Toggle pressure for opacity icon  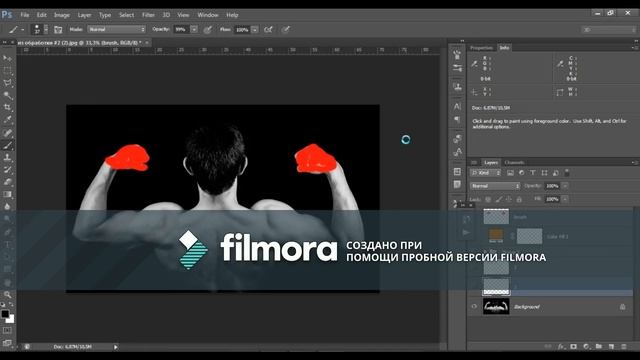[208, 29]
